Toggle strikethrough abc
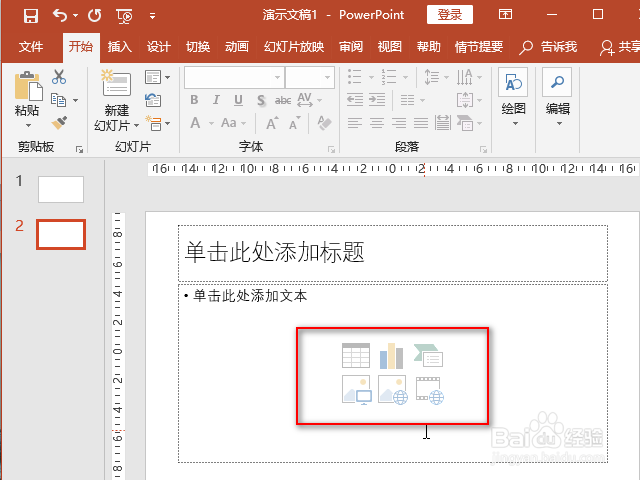Viewport: 640px width, 480px height. click(283, 100)
